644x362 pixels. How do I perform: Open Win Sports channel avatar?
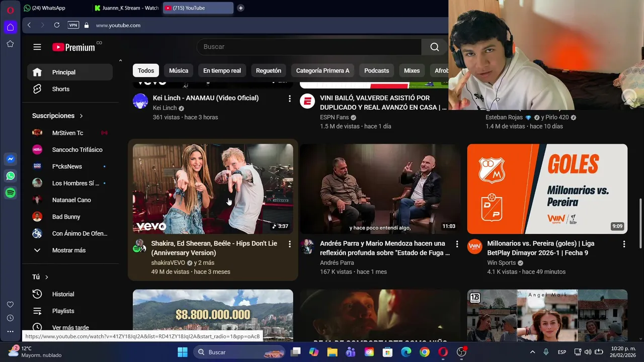click(474, 246)
